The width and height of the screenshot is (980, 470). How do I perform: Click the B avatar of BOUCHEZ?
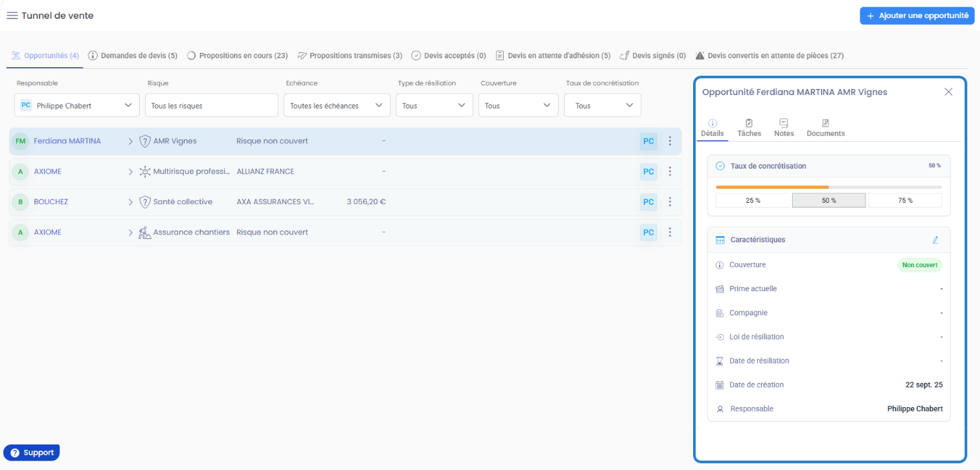pyautogui.click(x=20, y=202)
